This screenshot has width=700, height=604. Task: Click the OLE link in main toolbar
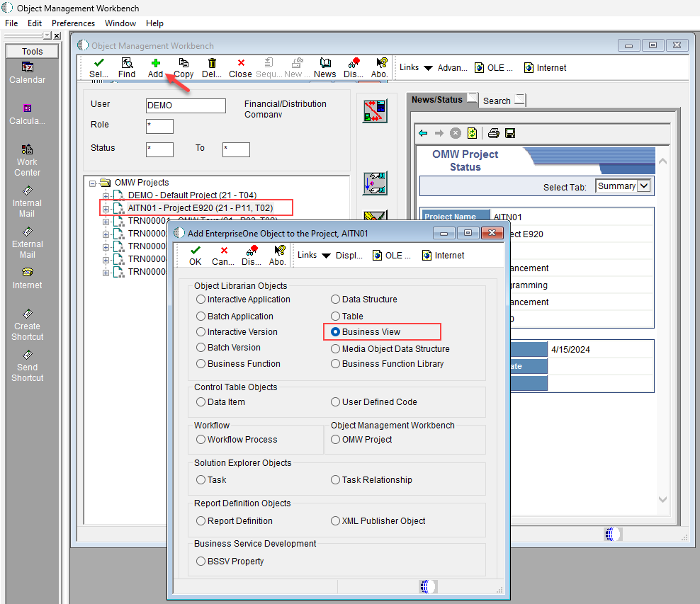[494, 68]
